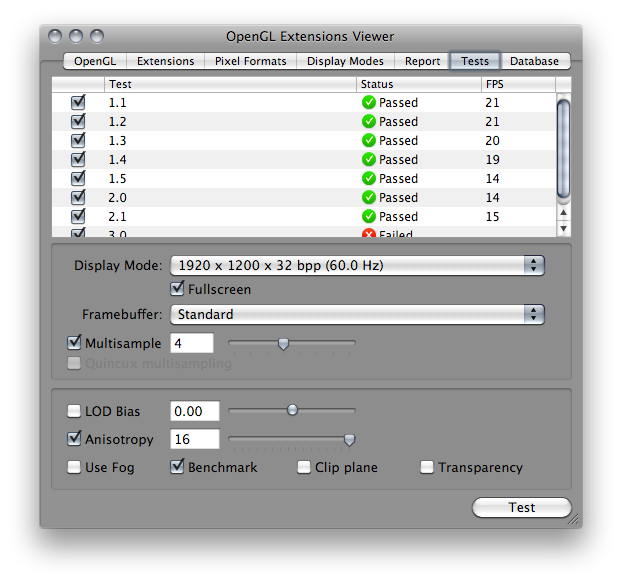Click the green Passed icon for test 1.2
Screen dimensions: 622x583
point(369,121)
